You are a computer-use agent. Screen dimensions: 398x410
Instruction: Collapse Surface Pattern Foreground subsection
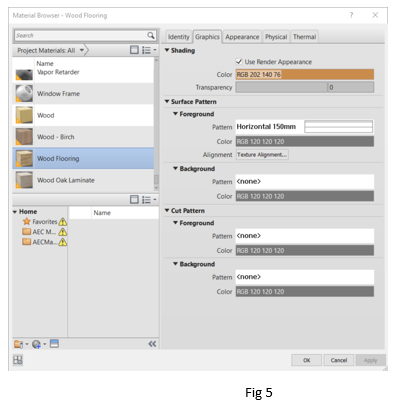pos(175,114)
